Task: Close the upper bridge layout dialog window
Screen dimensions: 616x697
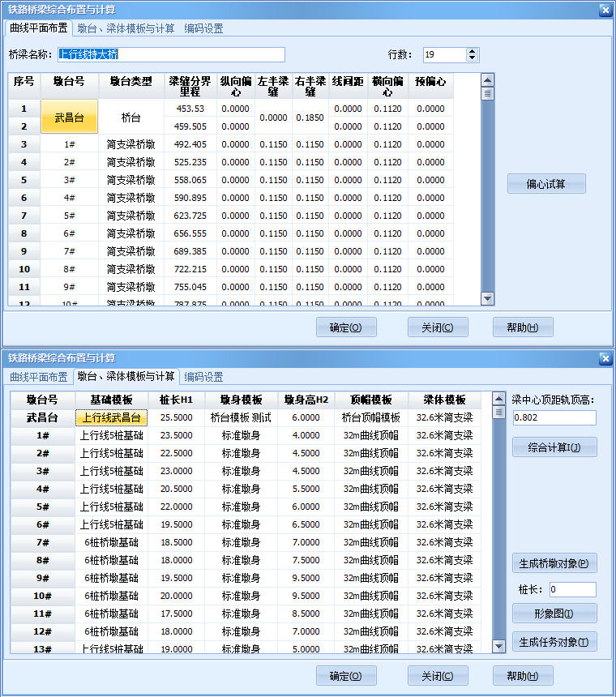Action: tap(605, 10)
